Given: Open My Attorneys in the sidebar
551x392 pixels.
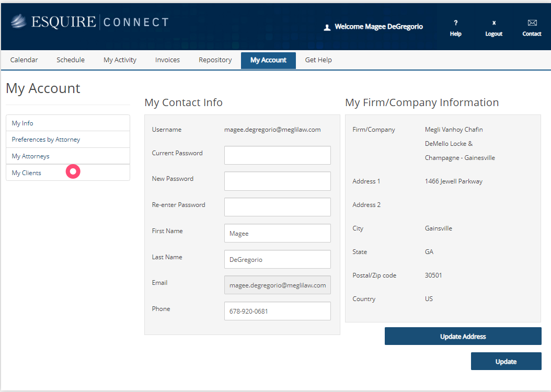Looking at the screenshot, I should click(x=30, y=156).
